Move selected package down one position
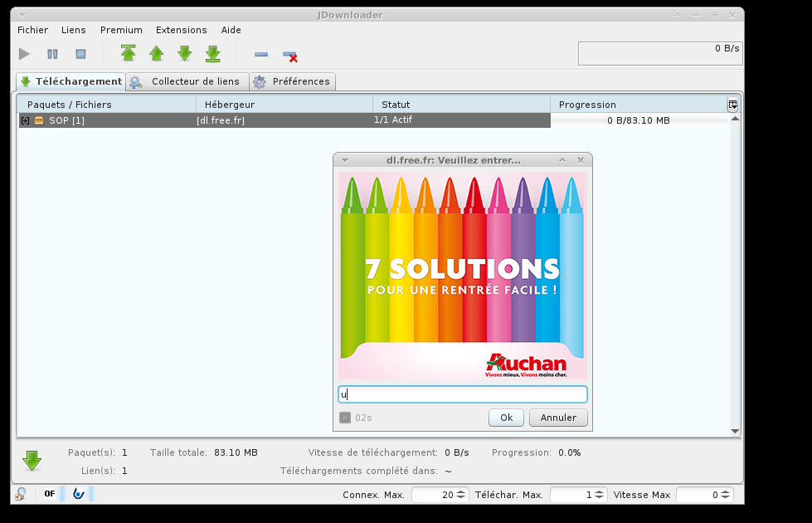The width and height of the screenshot is (812, 523). coord(185,53)
